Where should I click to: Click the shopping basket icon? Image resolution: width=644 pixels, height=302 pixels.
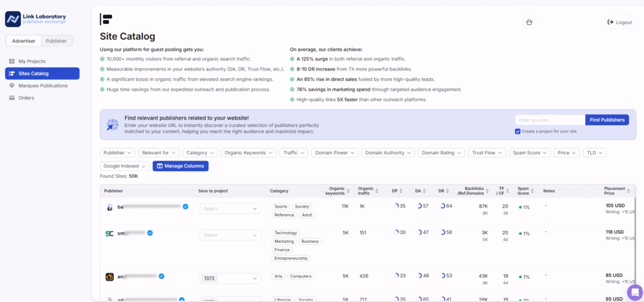click(529, 22)
